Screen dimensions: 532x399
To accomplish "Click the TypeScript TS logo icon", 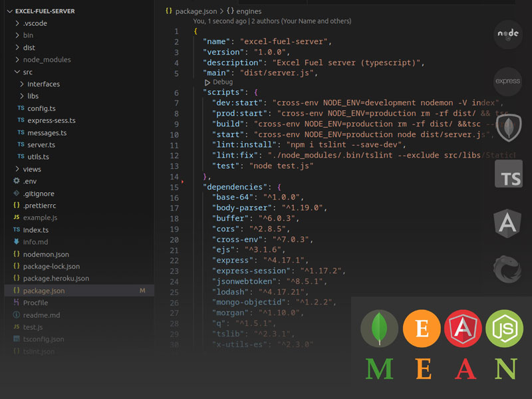I will (x=508, y=174).
